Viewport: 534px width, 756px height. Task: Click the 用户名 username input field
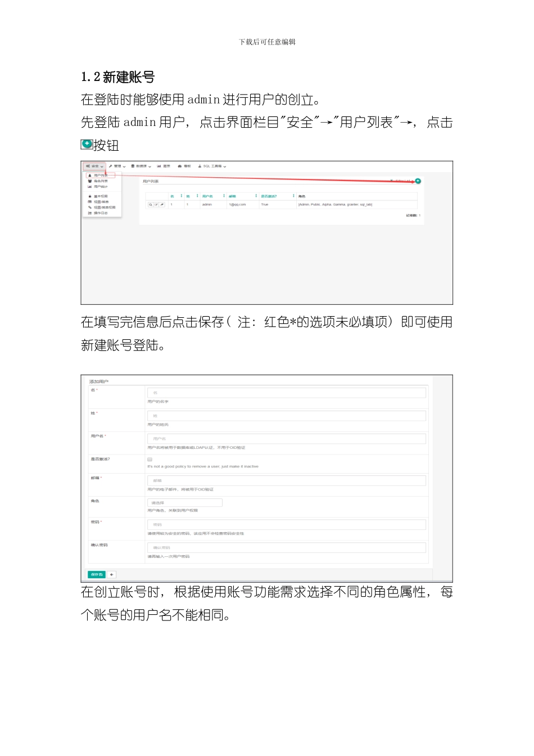pos(287,439)
